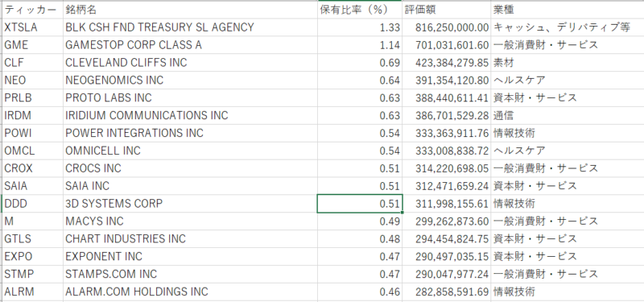The width and height of the screenshot is (644, 302).
Task: Click the 1.33 holding ratio cell
Action: pyautogui.click(x=360, y=27)
